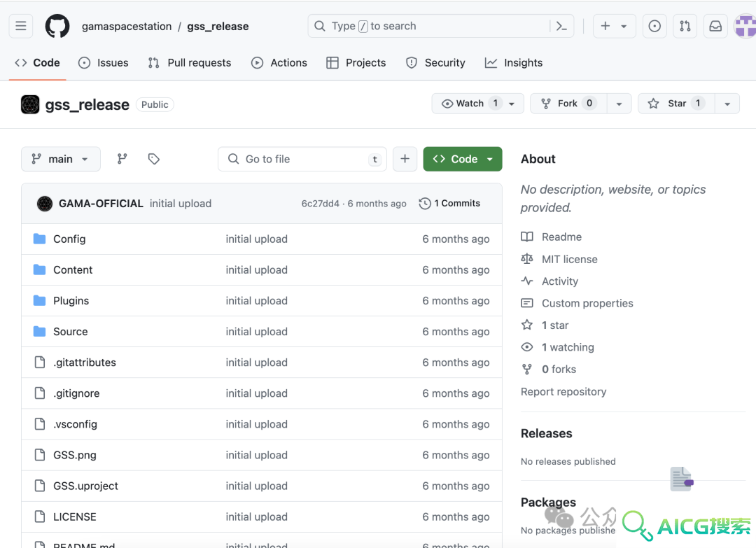The height and width of the screenshot is (548, 756).
Task: Open the issues circle icon in header
Action: tap(654, 26)
